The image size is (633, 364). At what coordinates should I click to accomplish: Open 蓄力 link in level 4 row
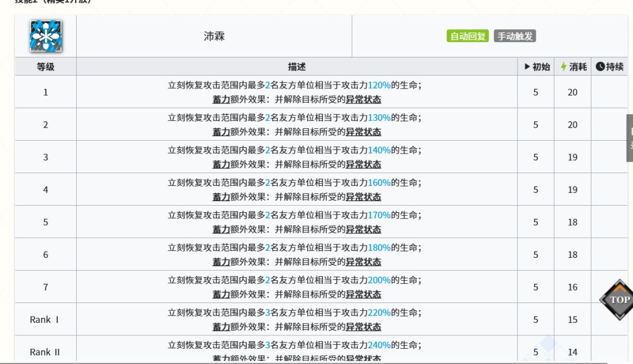tap(221, 197)
